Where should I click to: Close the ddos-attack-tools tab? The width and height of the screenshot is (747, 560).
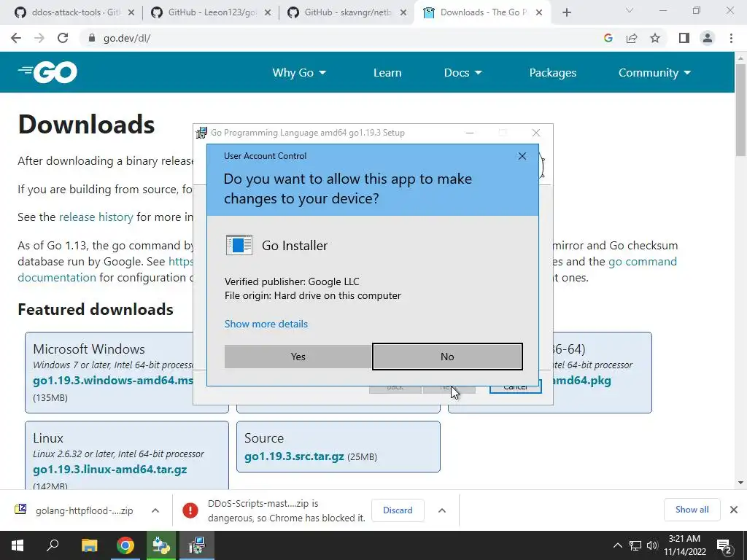(x=131, y=13)
